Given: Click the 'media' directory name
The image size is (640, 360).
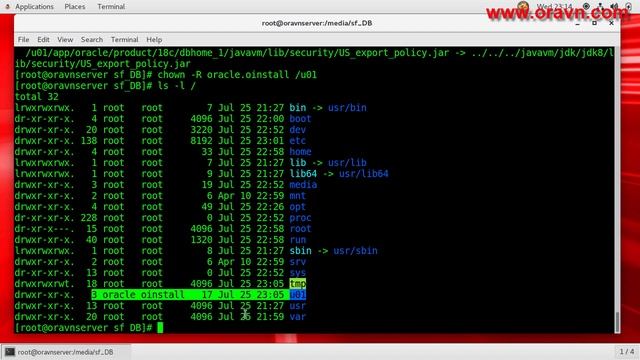Looking at the screenshot, I should click(303, 185).
